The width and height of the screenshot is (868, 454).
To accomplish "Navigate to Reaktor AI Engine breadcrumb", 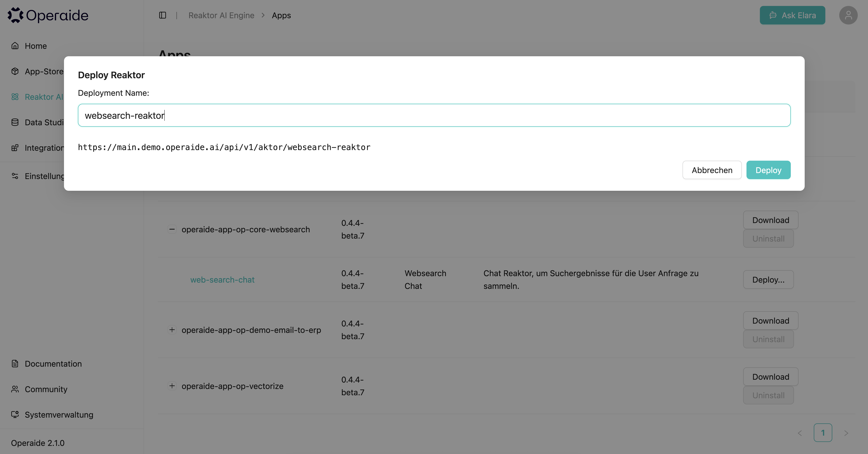I will [x=221, y=15].
